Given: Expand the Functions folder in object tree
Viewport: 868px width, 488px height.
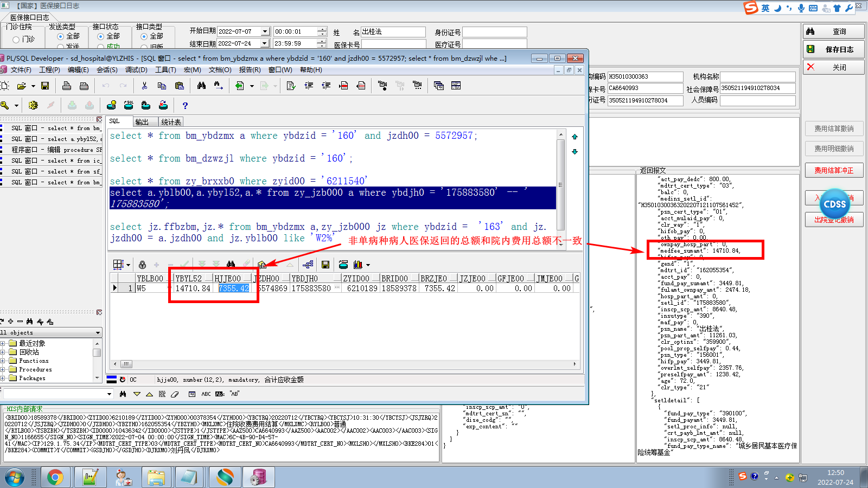Looking at the screenshot, I should click(3, 361).
